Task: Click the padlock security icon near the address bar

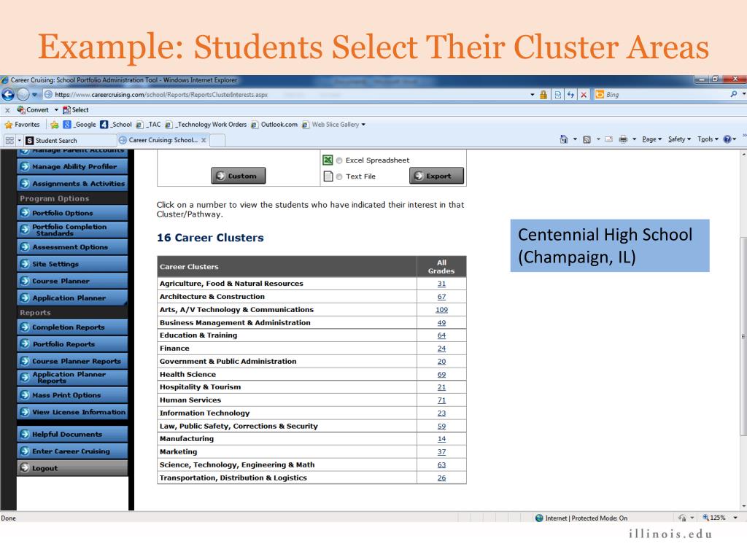Action: pos(543,94)
